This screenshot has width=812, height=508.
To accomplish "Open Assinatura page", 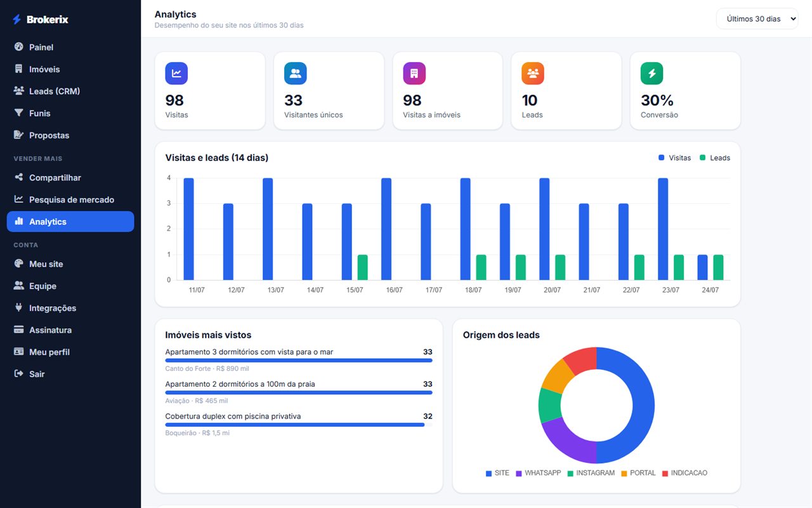I will (x=70, y=330).
